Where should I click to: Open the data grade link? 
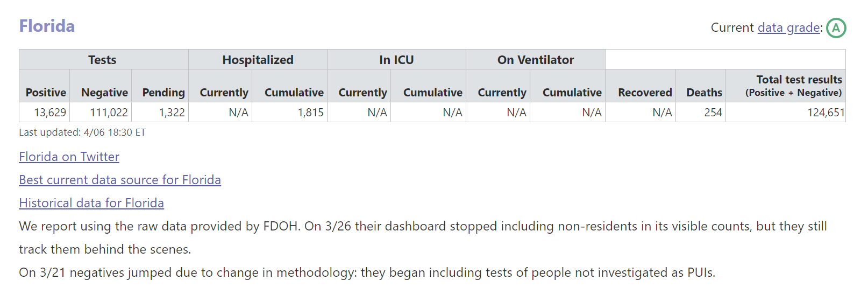pyautogui.click(x=789, y=27)
